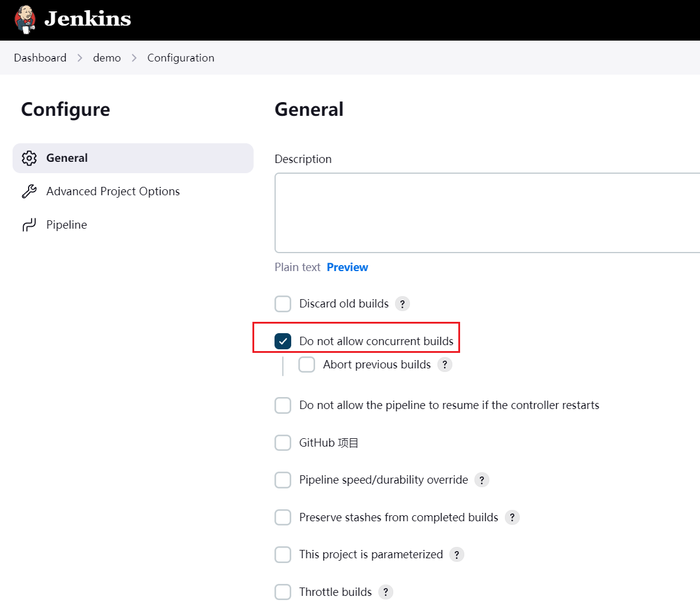Viewport: 700px width, 612px height.
Task: Click the Pipeline flow icon in sidebar
Action: coord(29,224)
